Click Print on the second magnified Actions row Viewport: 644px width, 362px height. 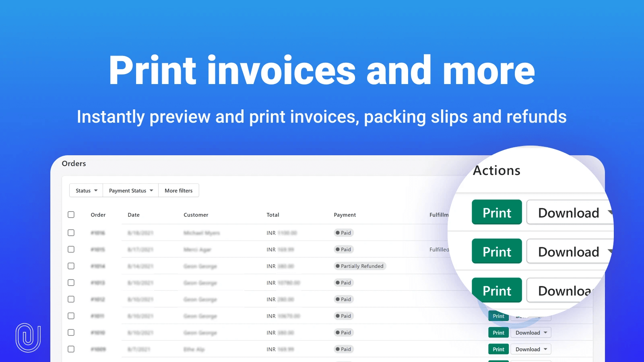496,251
